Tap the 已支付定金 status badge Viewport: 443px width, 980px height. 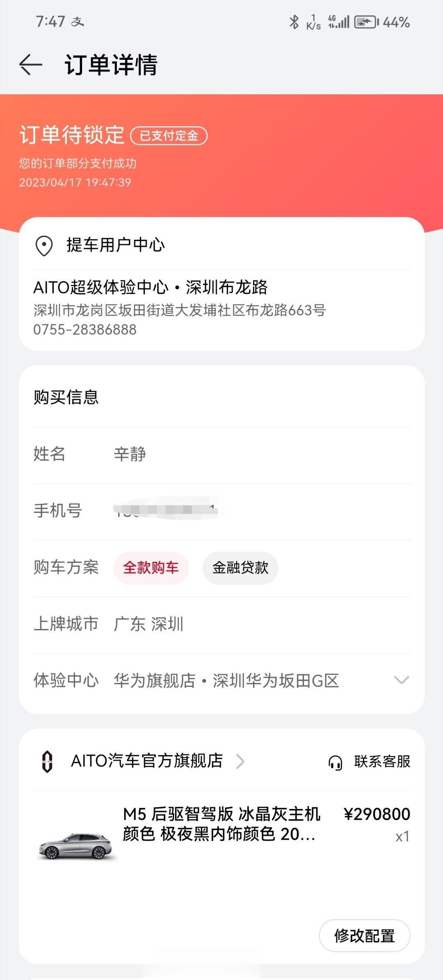pos(169,136)
